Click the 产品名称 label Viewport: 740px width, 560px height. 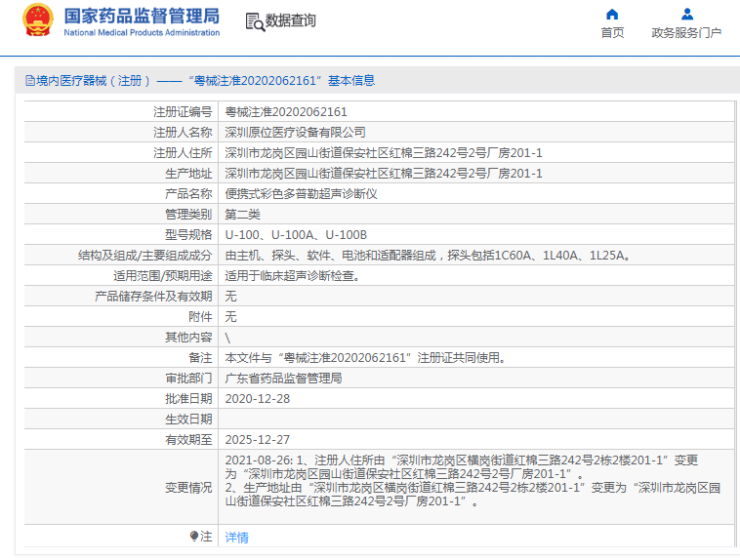188,194
